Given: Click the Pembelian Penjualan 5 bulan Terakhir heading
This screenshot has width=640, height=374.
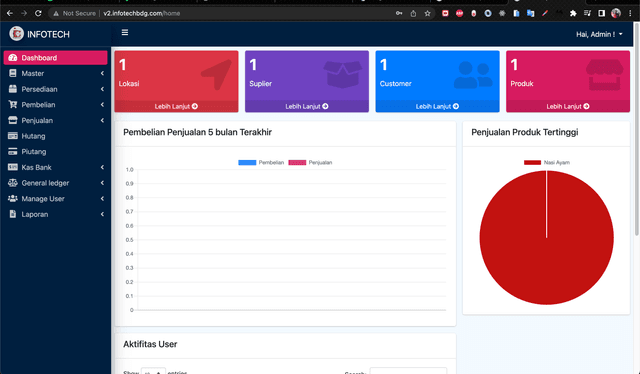Looking at the screenshot, I should click(198, 132).
